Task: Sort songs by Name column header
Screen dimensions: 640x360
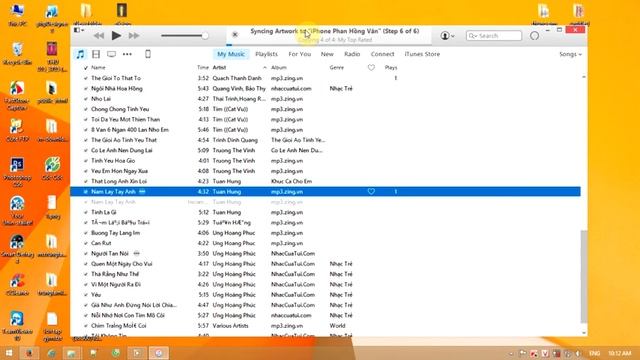Action: (x=98, y=67)
